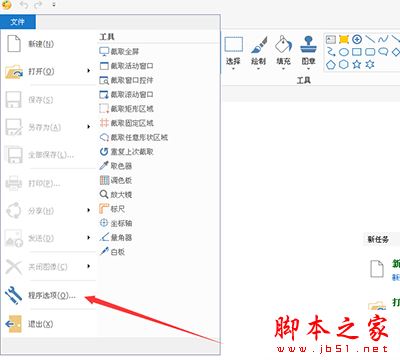Expand the 打开(O) submenu arrow
This screenshot has height=360, width=400.
click(88, 71)
